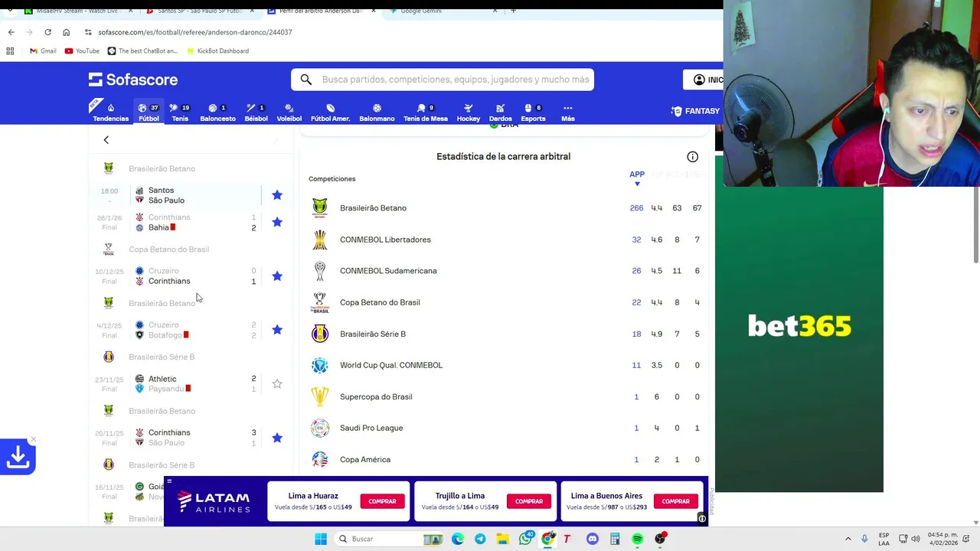980x551 pixels.
Task: Open World Cup Qual. CONMEBOL row
Action: [505, 365]
